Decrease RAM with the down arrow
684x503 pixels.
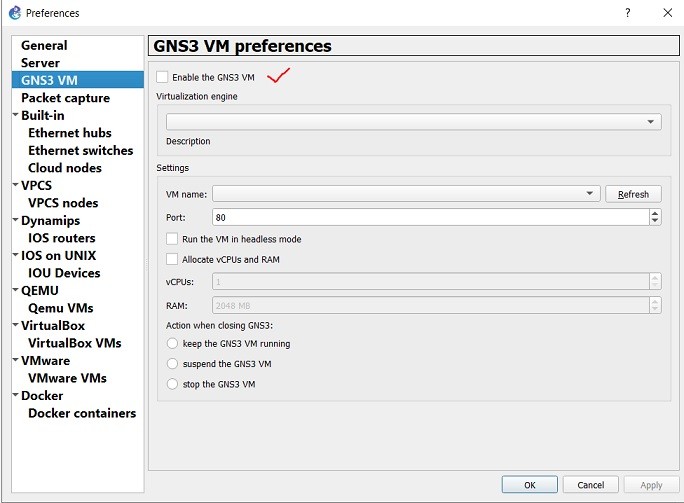pyautogui.click(x=655, y=309)
